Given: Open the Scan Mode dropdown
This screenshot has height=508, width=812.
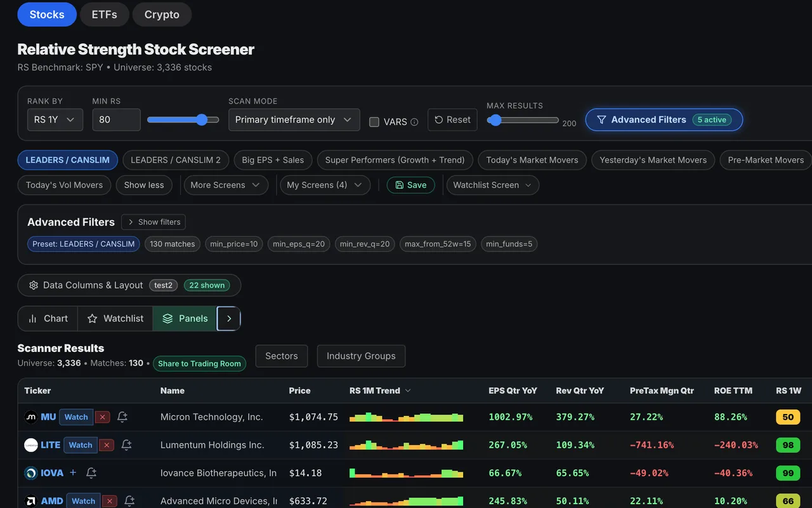Looking at the screenshot, I should click(x=294, y=119).
